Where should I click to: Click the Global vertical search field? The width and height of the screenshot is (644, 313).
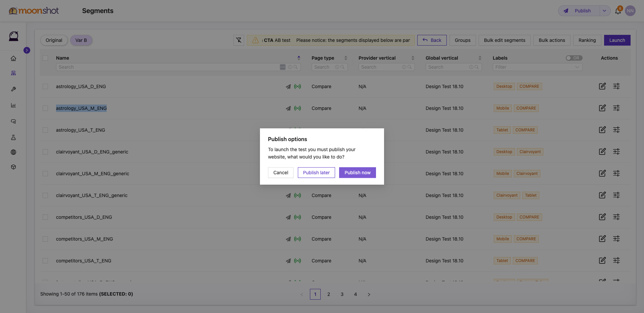(x=453, y=67)
